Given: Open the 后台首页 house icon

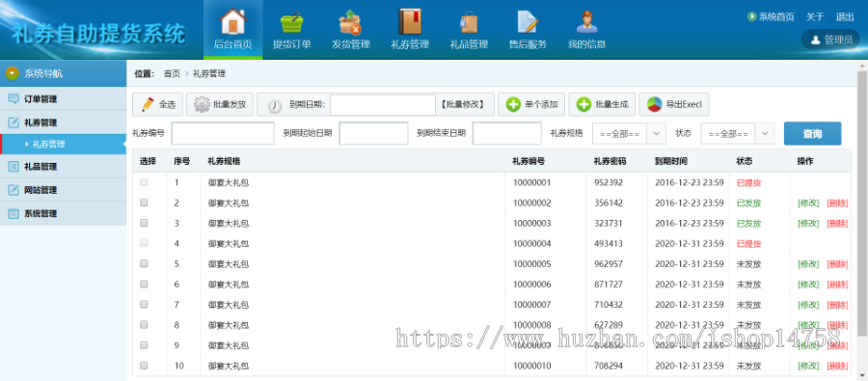Looking at the screenshot, I should pyautogui.click(x=232, y=21).
